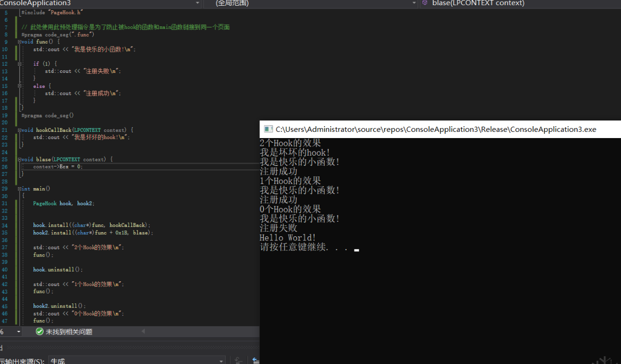Image resolution: width=621 pixels, height=364 pixels.
Task: Click the hook2.uninstall(); line in the editor
Action: click(60, 306)
